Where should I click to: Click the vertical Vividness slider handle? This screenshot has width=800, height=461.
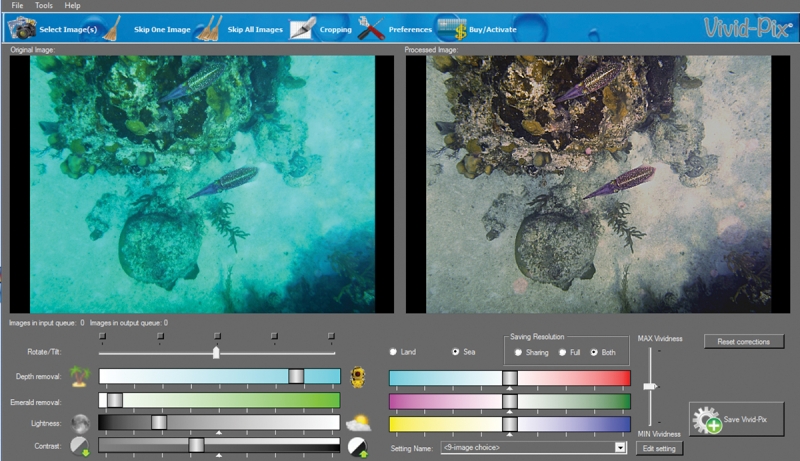[650, 387]
